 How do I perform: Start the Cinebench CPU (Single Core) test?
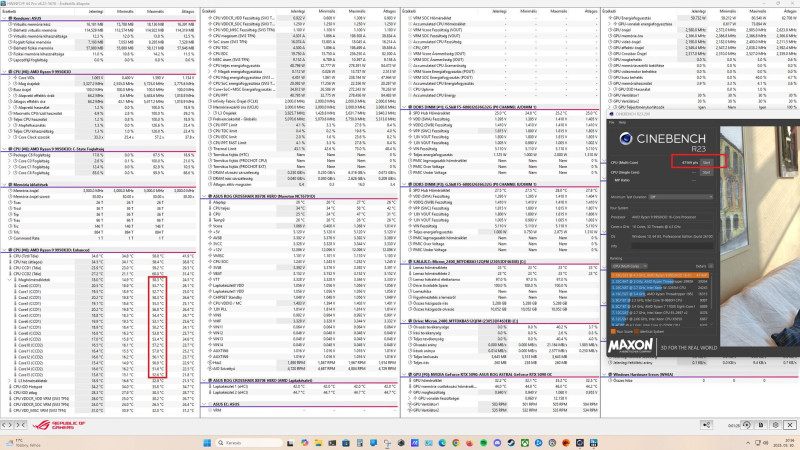[x=707, y=172]
